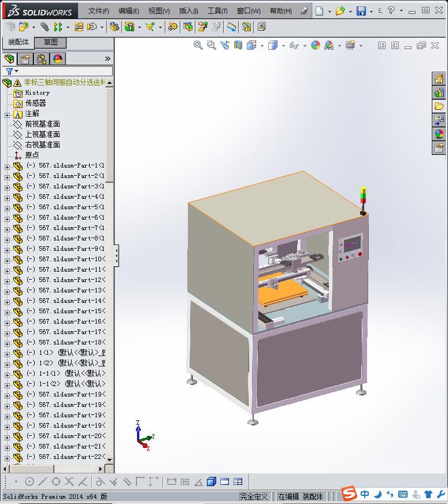Click the Zoom to Area icon
The width and height of the screenshot is (448, 504).
(x=211, y=45)
